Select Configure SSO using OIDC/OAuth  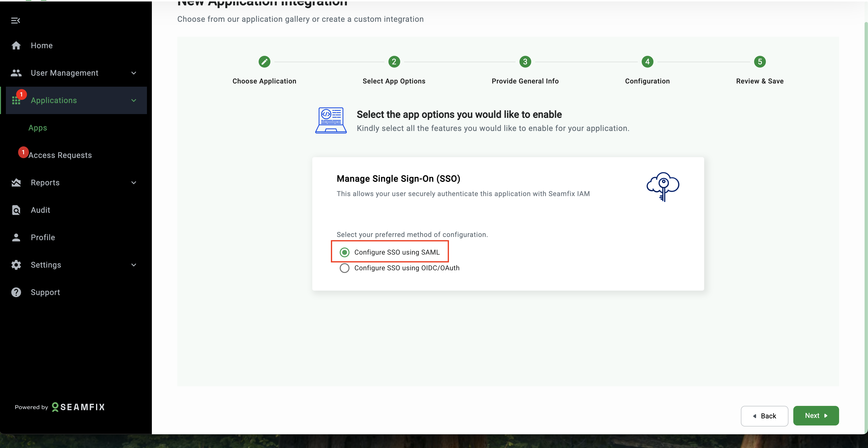[344, 268]
